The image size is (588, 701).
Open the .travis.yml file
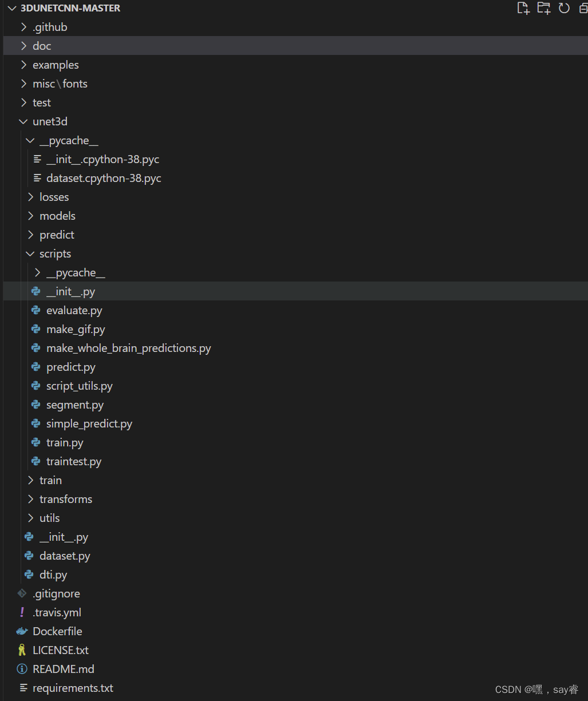pos(57,613)
